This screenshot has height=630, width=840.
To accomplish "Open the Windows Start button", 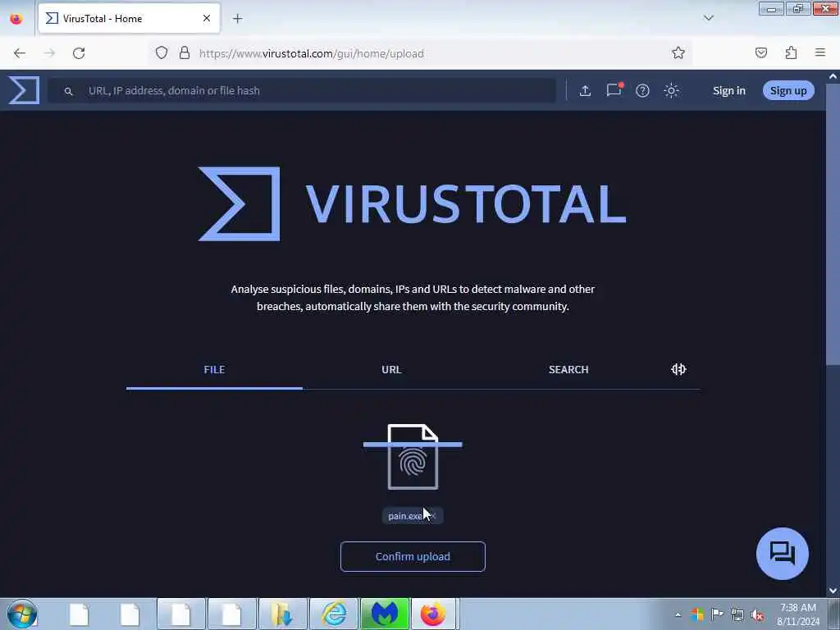I will tap(22, 614).
